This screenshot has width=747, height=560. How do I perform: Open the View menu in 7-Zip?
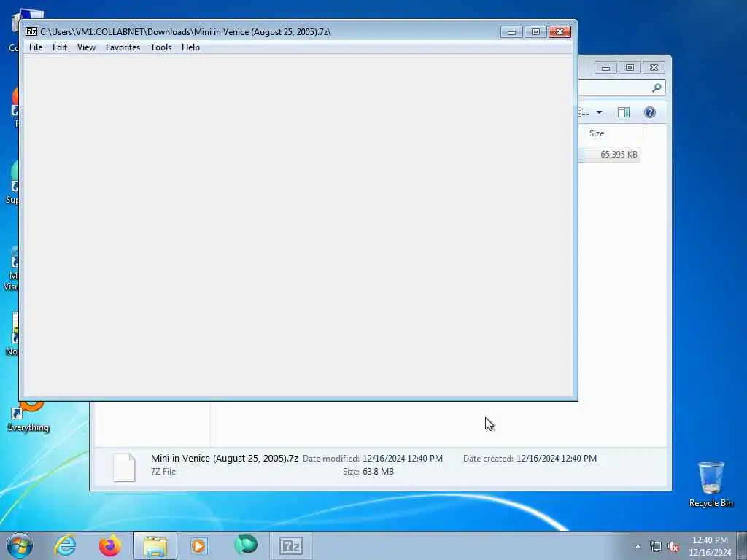pyautogui.click(x=86, y=47)
